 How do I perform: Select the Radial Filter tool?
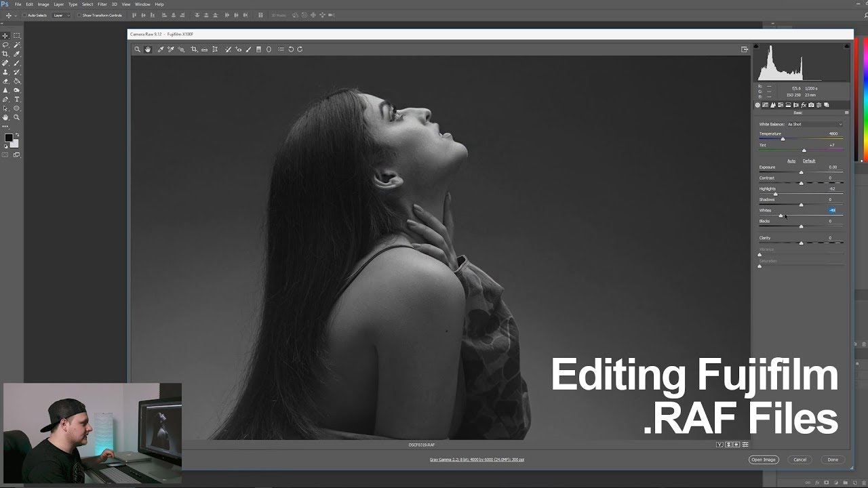pyautogui.click(x=269, y=49)
